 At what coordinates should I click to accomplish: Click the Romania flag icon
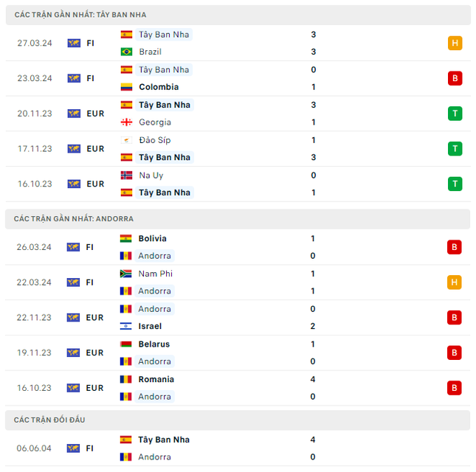click(125, 380)
